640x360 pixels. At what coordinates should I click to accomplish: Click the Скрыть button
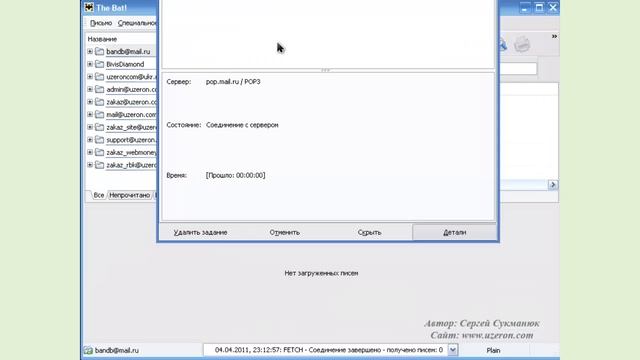tap(369, 232)
